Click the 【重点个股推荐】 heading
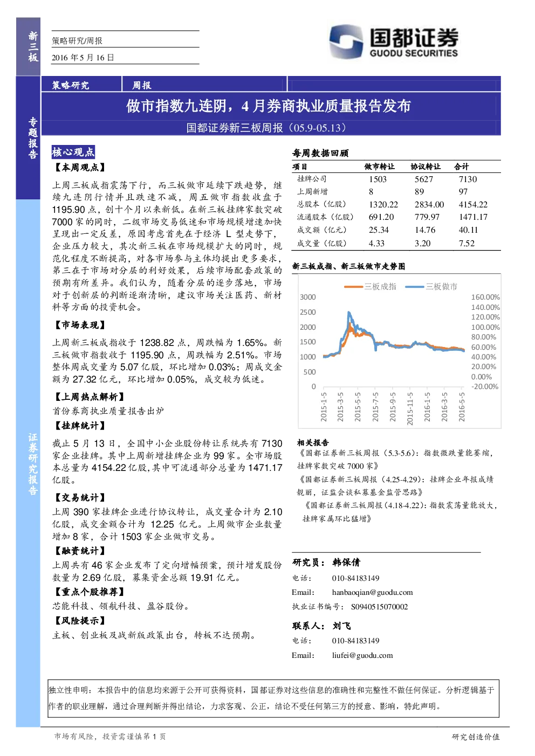This screenshot has height=756, width=535. 89,592
